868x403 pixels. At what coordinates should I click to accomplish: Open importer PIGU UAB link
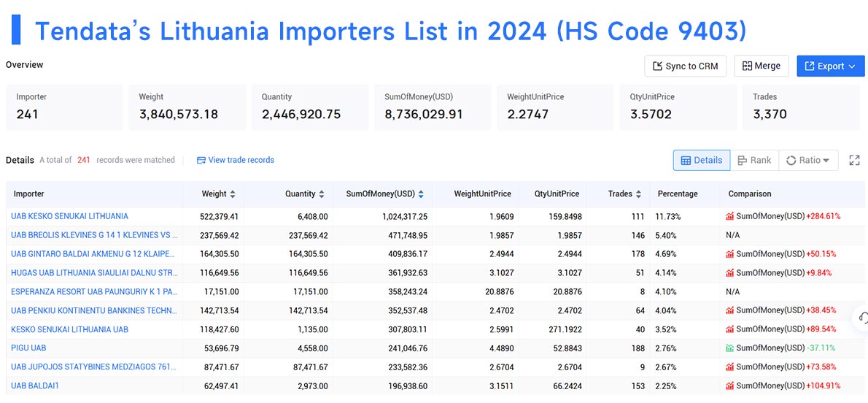[x=28, y=348]
